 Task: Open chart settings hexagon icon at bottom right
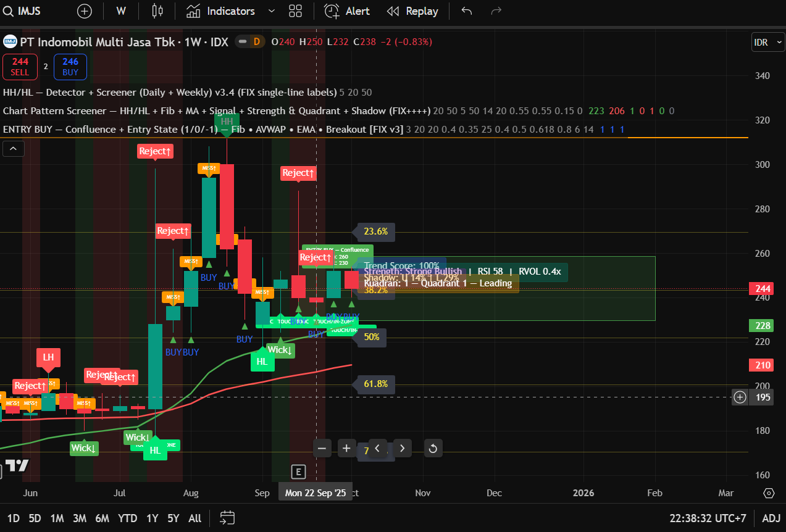pos(769,493)
